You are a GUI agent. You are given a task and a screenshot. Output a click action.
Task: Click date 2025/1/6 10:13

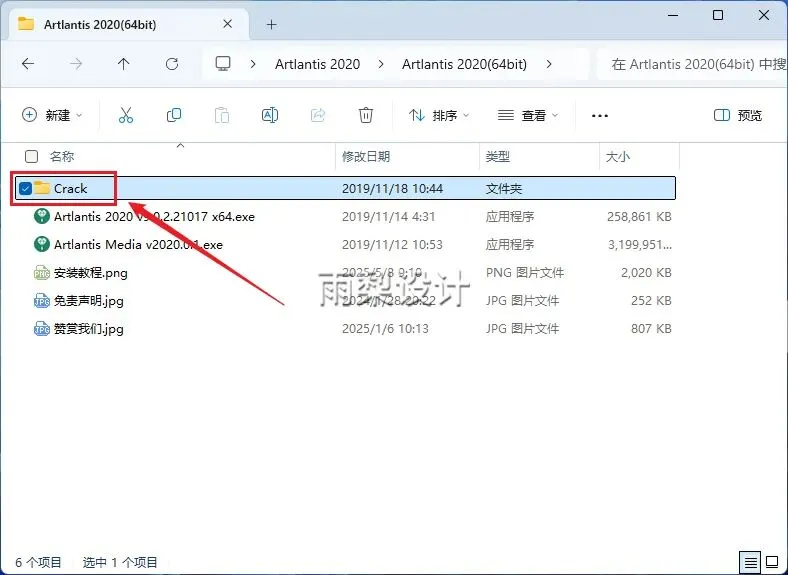(385, 329)
